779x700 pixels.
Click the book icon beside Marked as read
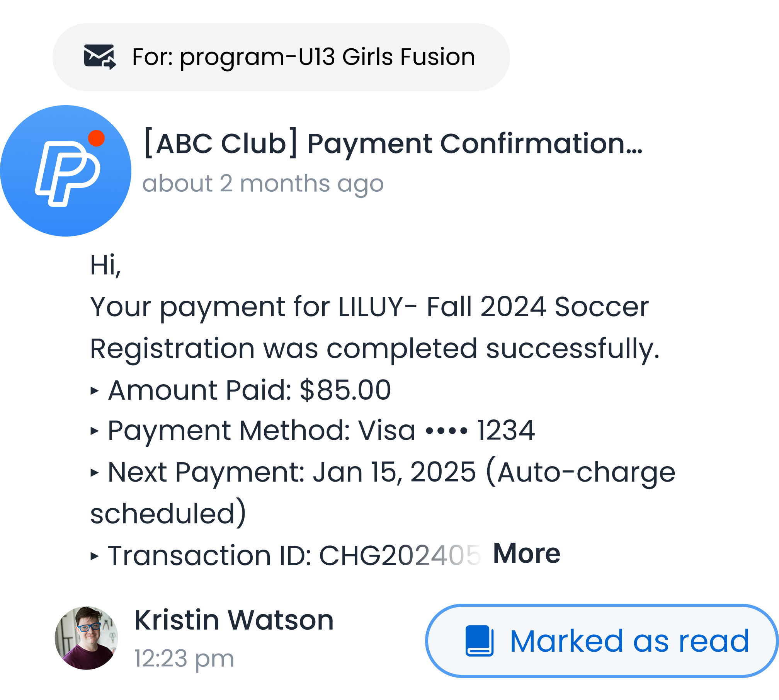point(479,641)
